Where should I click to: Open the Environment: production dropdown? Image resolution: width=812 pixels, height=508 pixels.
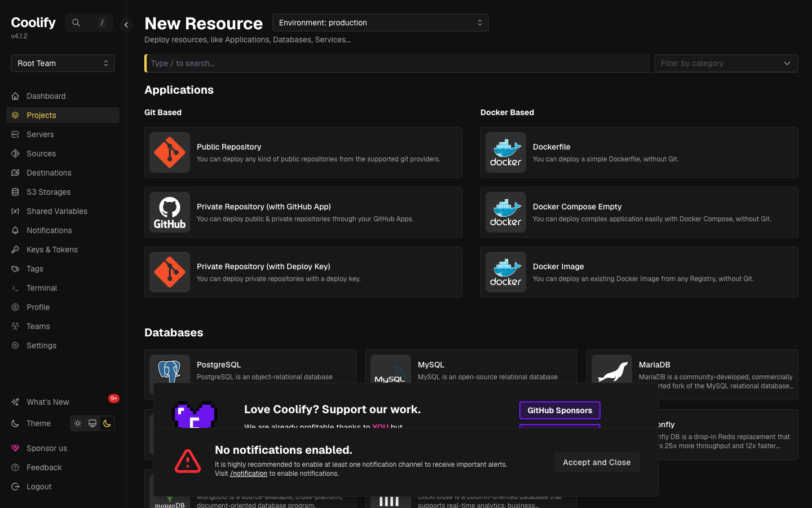tap(381, 23)
